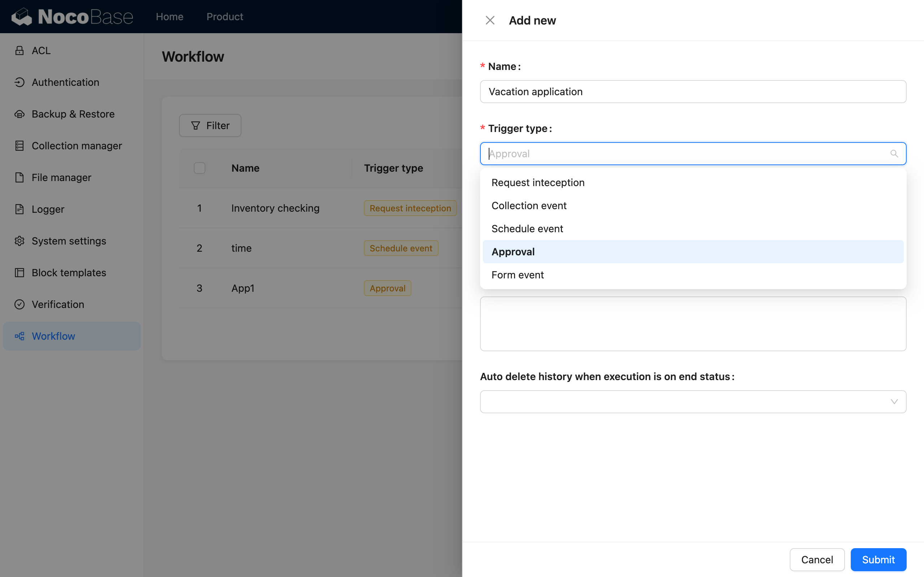This screenshot has height=577, width=924.
Task: Click the System settings gear icon
Action: 19,241
